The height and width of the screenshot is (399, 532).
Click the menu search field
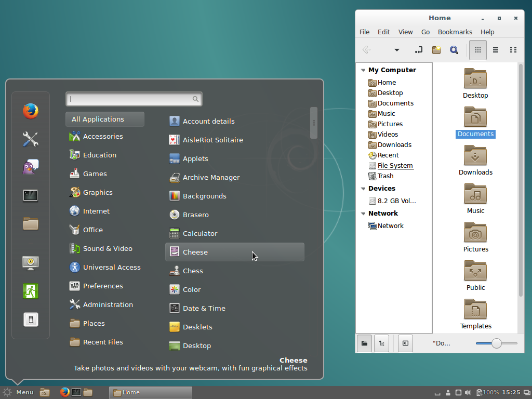point(134,99)
